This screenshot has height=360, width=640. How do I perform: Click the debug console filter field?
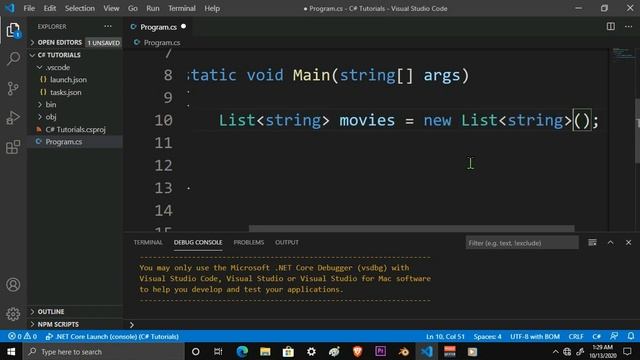pyautogui.click(x=522, y=243)
